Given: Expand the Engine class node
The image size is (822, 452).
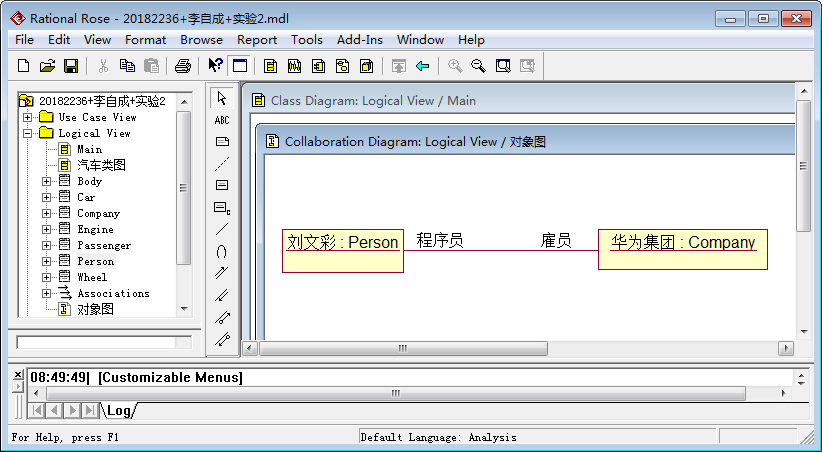Looking at the screenshot, I should click(47, 230).
